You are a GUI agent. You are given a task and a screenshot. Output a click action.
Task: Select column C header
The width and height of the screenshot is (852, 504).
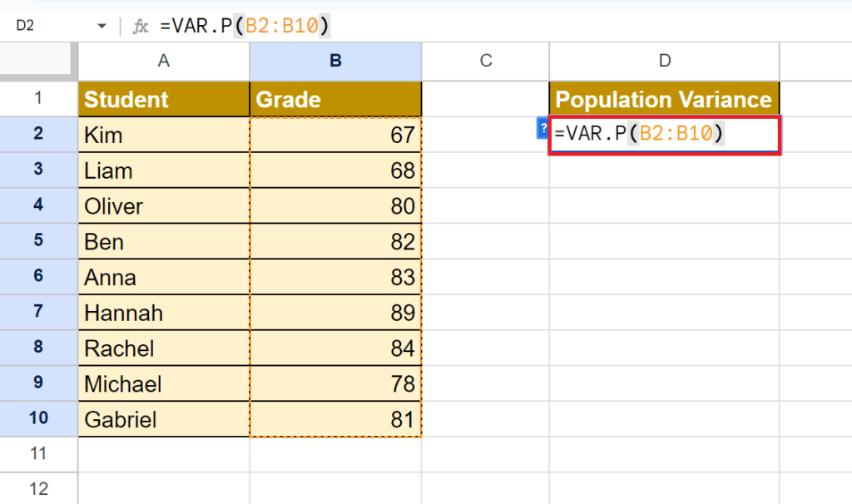(x=485, y=61)
